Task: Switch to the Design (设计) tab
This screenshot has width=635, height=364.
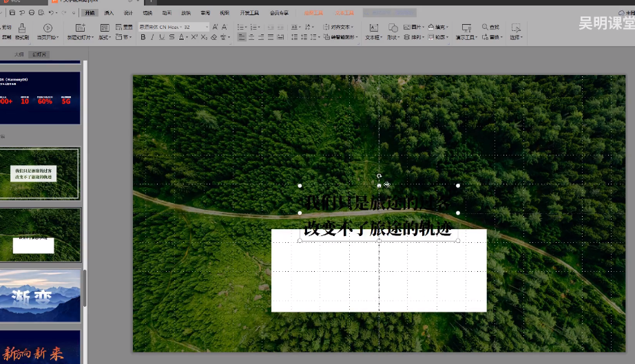Action: click(x=128, y=13)
